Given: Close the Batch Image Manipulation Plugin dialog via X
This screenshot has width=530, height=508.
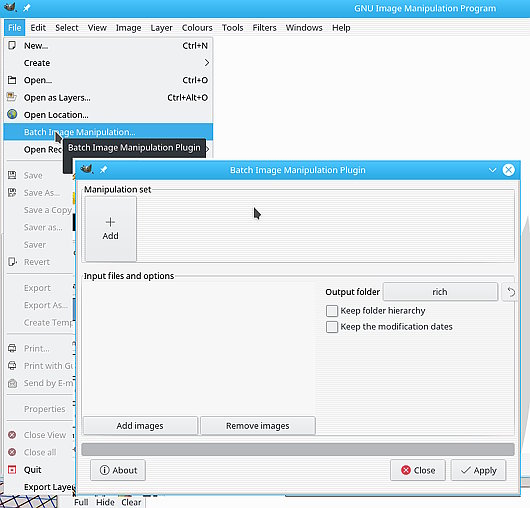Looking at the screenshot, I should 508,170.
